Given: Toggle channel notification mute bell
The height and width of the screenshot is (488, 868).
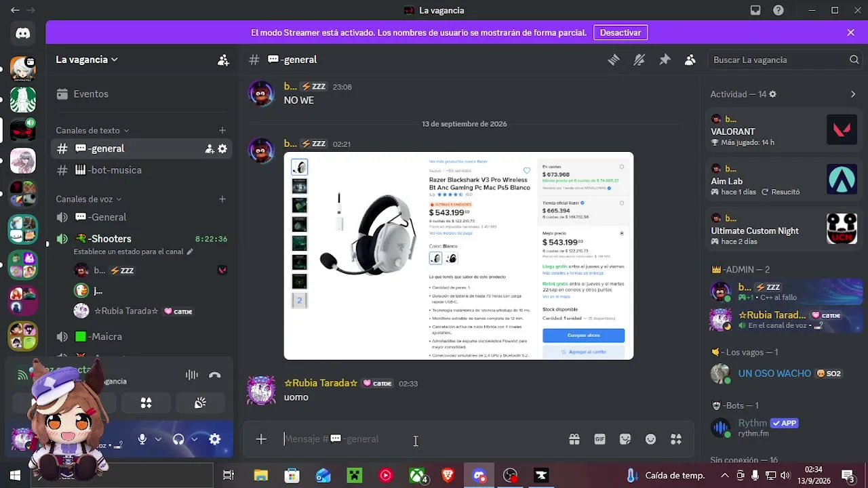Looking at the screenshot, I should [x=639, y=60].
